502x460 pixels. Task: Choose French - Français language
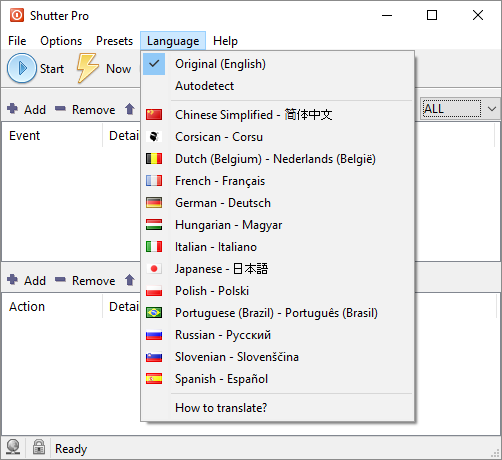point(277,181)
